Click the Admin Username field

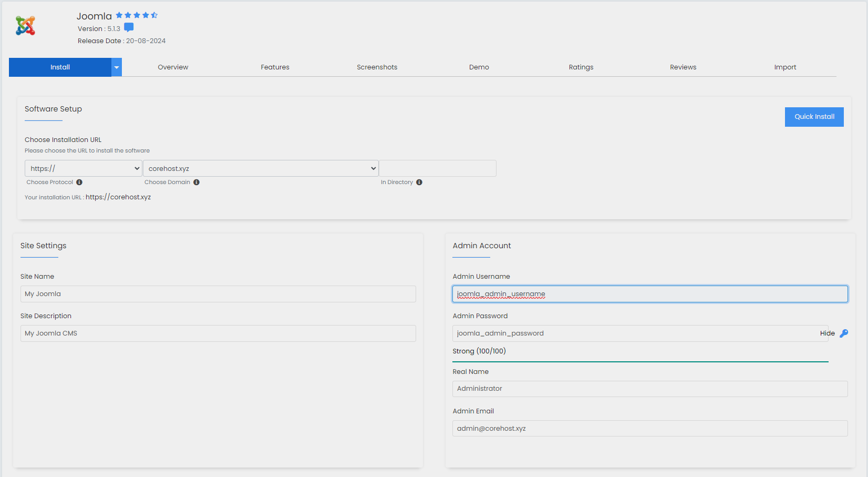tap(650, 294)
